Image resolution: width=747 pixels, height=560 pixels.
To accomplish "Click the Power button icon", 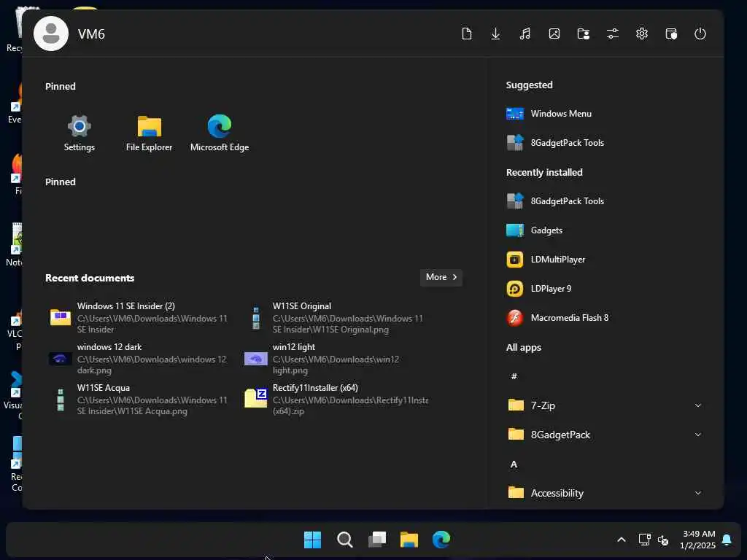I will [x=700, y=34].
